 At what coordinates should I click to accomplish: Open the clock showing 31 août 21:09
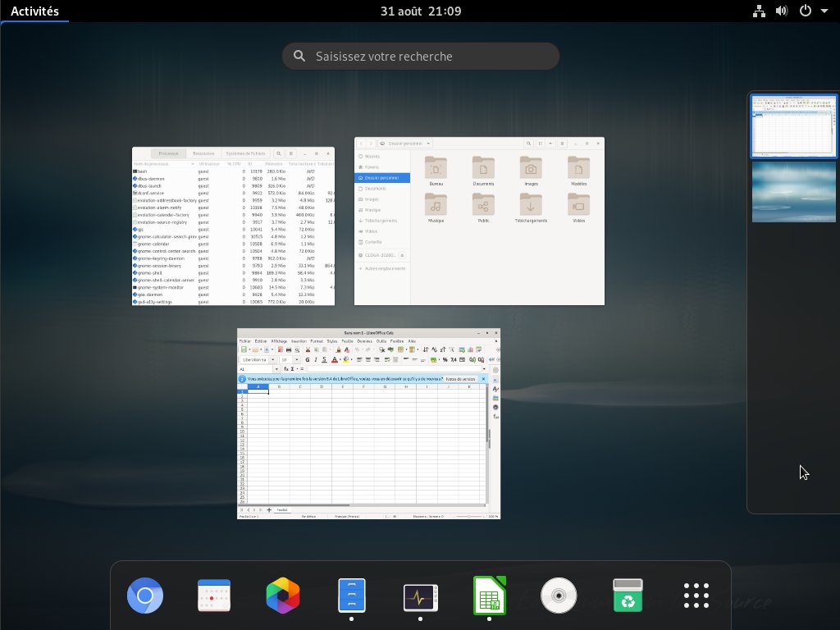pos(421,11)
